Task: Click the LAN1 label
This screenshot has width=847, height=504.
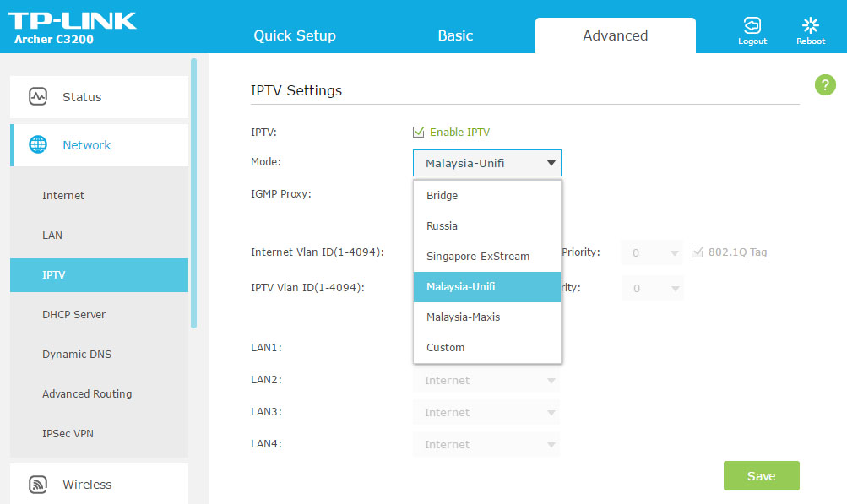Action: click(266, 347)
